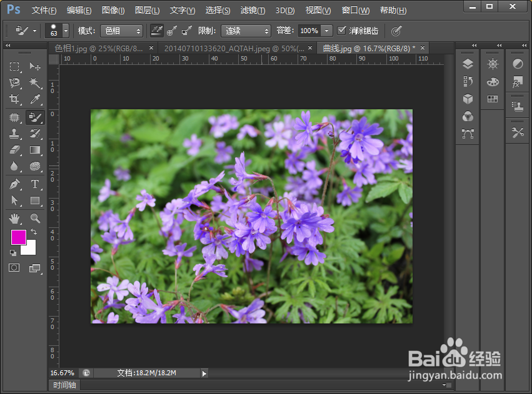The image size is (532, 394).
Task: Toggle Quick Mask mode
Action: coord(14,268)
